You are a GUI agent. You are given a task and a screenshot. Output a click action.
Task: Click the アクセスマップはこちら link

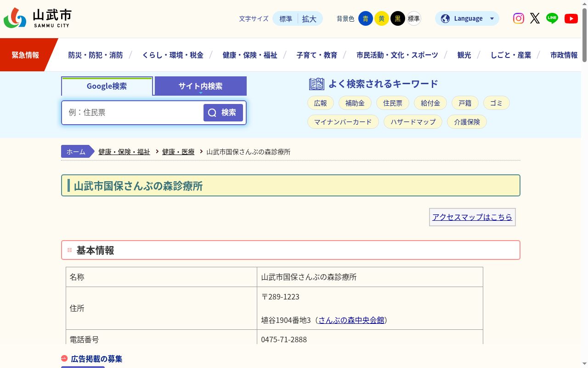[472, 217]
